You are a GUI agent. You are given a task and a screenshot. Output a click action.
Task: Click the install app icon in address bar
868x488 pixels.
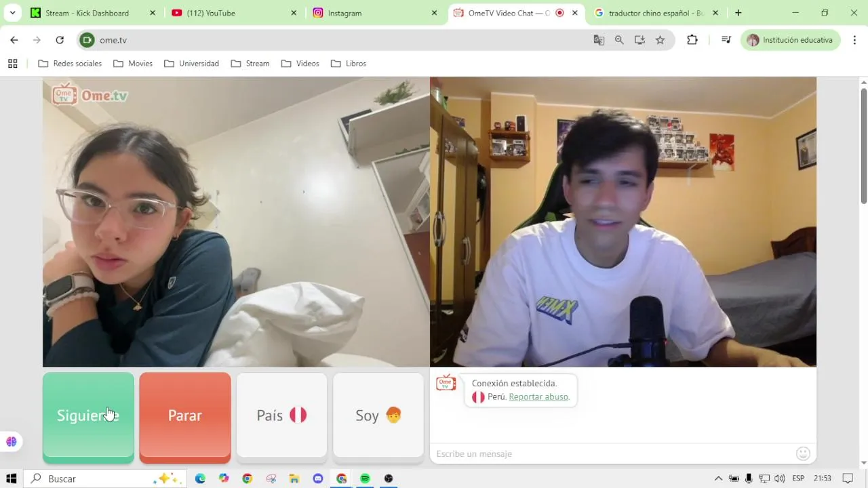click(639, 40)
